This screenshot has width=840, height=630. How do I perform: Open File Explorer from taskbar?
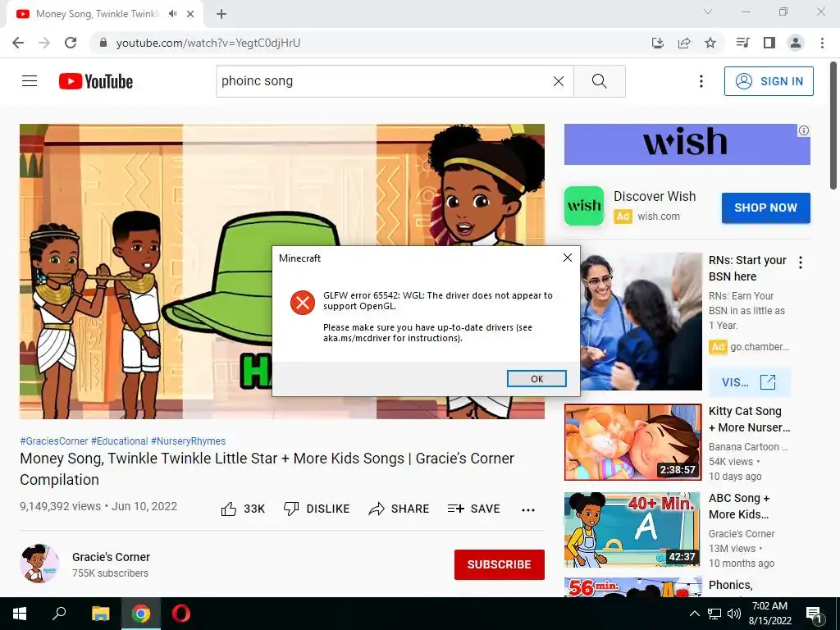pyautogui.click(x=100, y=614)
